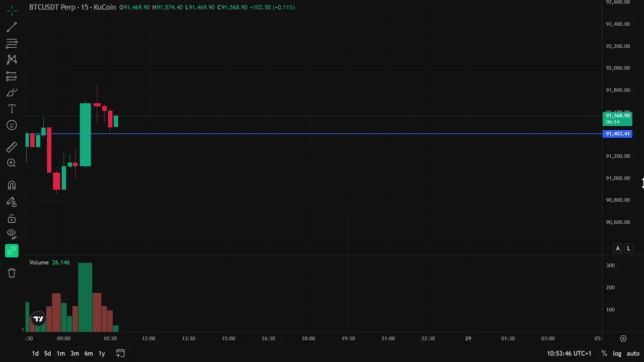Image resolution: width=644 pixels, height=362 pixels.
Task: Click the 91,200.00 price axis label
Action: click(x=618, y=156)
